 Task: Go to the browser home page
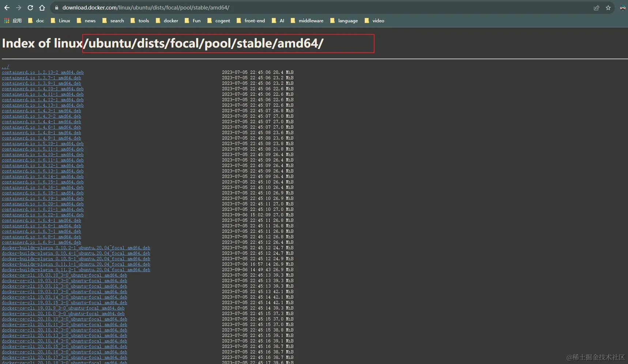(42, 8)
